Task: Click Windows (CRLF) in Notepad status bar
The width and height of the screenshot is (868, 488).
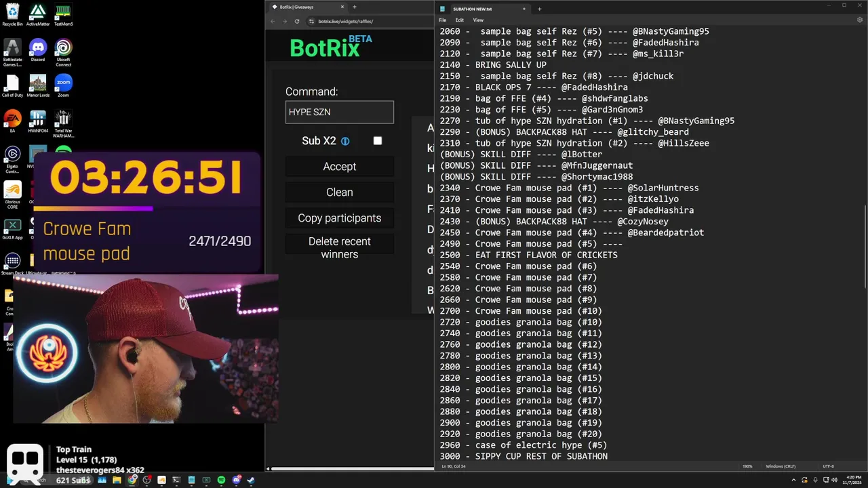Action: coord(781,466)
